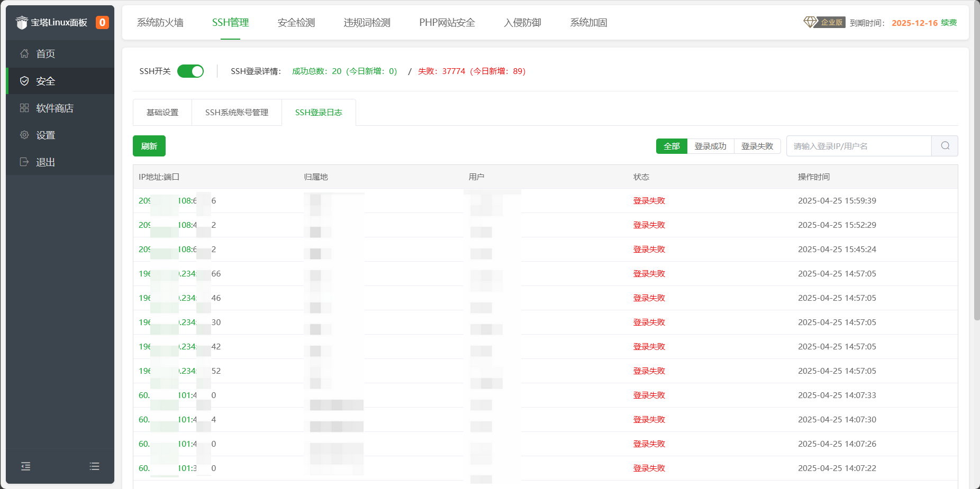
Task: Collapse the sidebar with bottom-left icon
Action: tap(25, 466)
